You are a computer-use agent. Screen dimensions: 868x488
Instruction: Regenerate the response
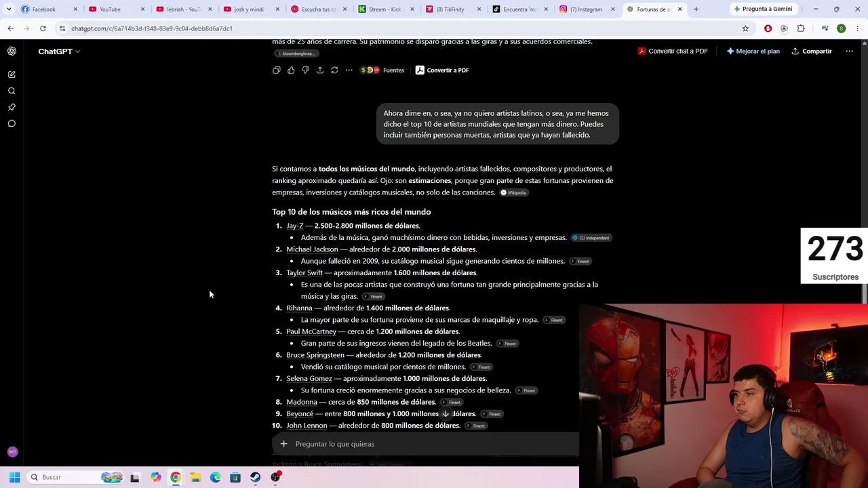[334, 70]
